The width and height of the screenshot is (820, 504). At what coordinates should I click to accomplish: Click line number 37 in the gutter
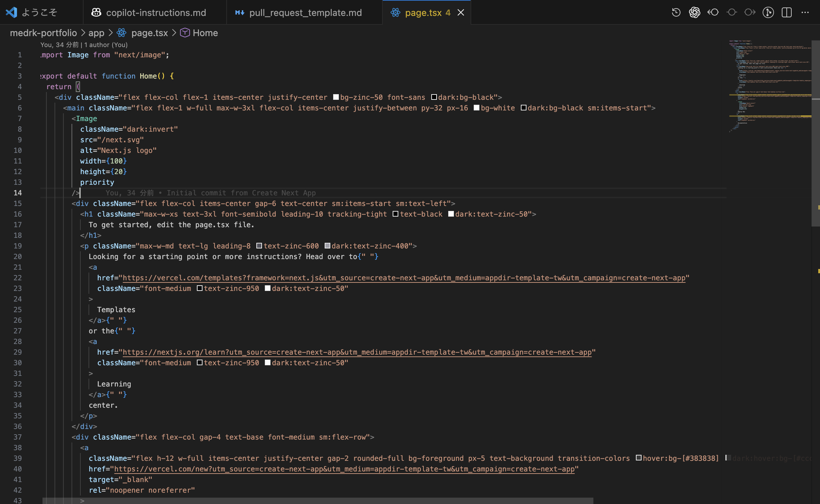[18, 437]
